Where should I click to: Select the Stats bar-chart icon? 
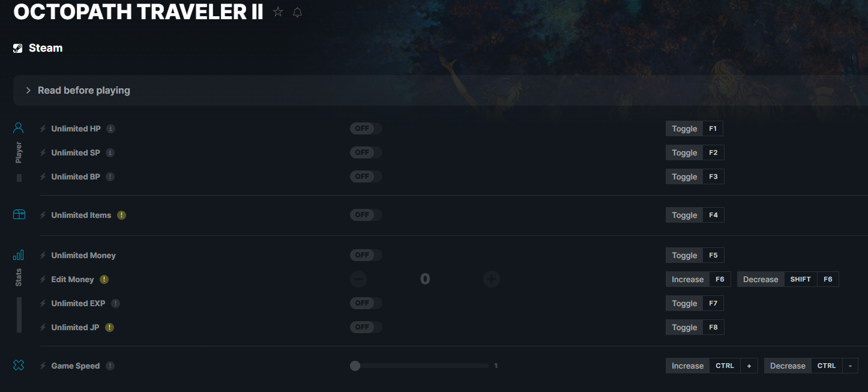pyautogui.click(x=19, y=255)
